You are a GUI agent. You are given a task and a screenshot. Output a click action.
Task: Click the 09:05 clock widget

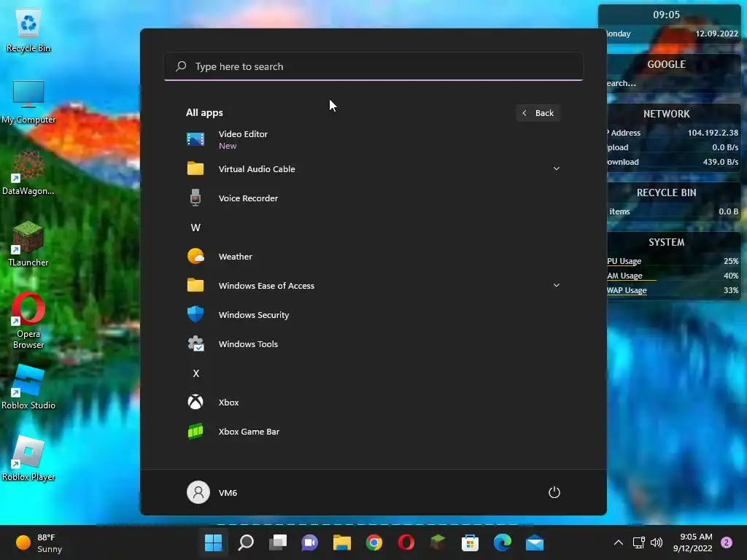tap(666, 15)
